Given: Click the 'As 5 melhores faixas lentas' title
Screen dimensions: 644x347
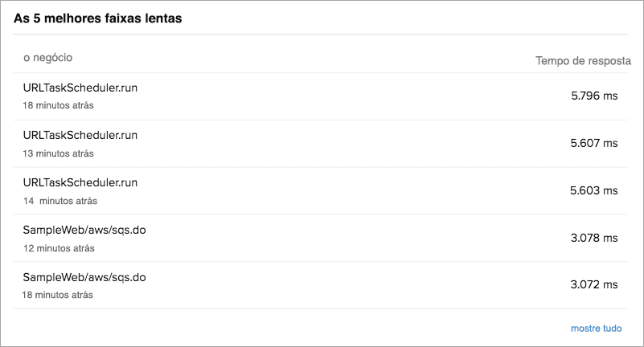Looking at the screenshot, I should coord(97,18).
